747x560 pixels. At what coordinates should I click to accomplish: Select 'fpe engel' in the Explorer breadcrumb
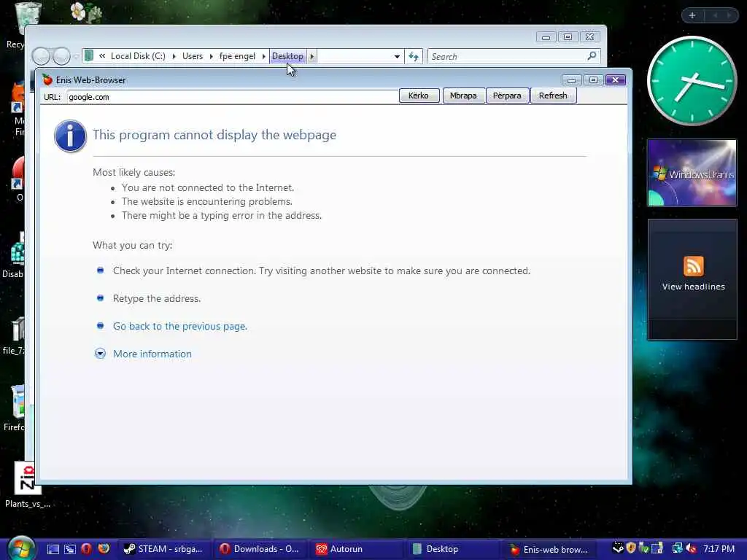(237, 56)
